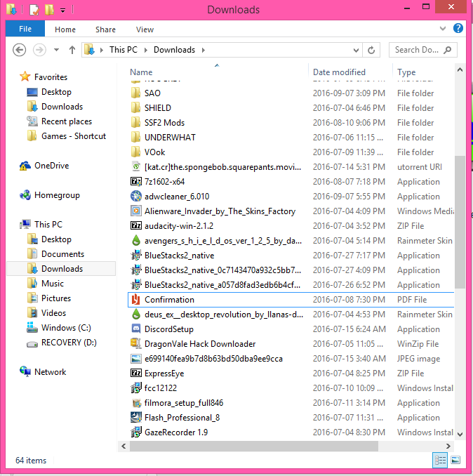Open the recent locations dropdown arrow
The width and height of the screenshot is (473, 476).
(56, 50)
